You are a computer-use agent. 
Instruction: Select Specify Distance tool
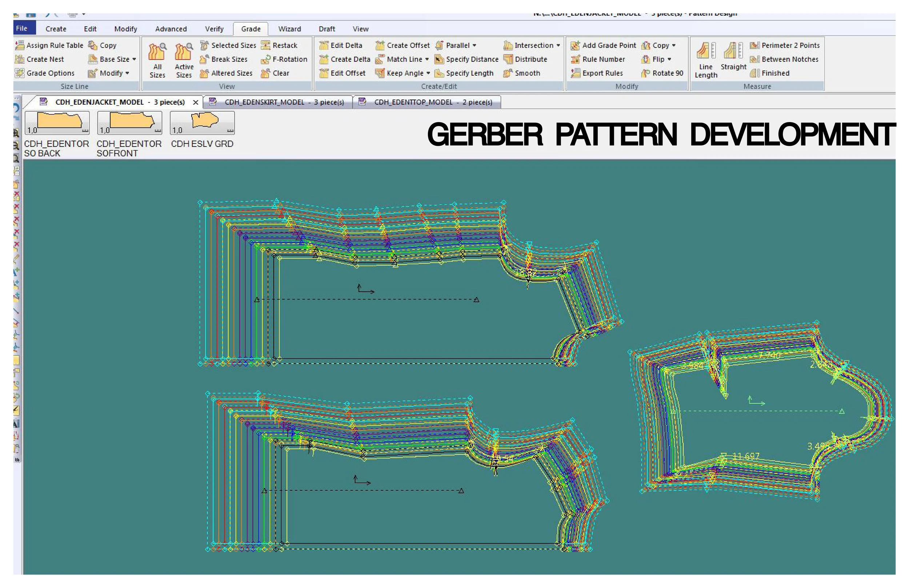point(467,59)
